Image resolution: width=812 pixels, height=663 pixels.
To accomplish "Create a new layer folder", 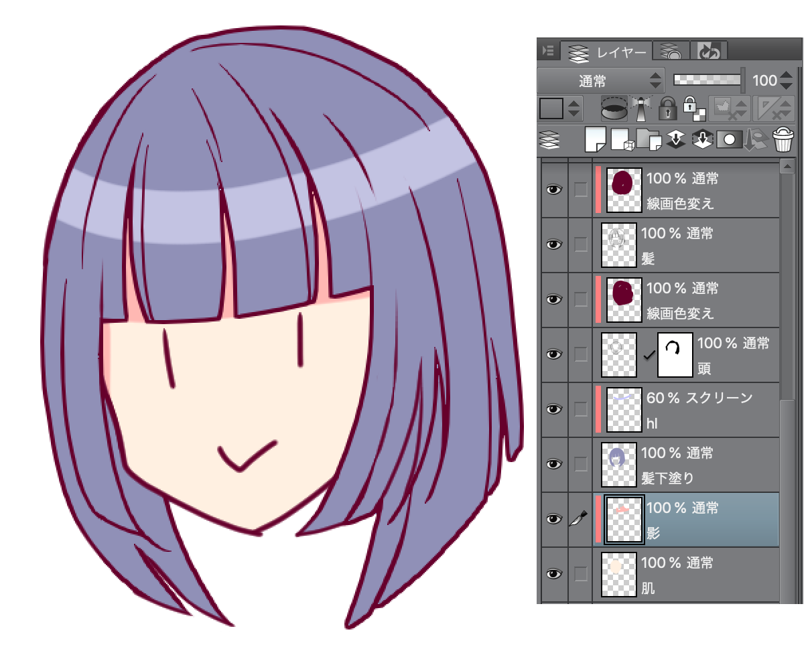I will click(x=649, y=140).
